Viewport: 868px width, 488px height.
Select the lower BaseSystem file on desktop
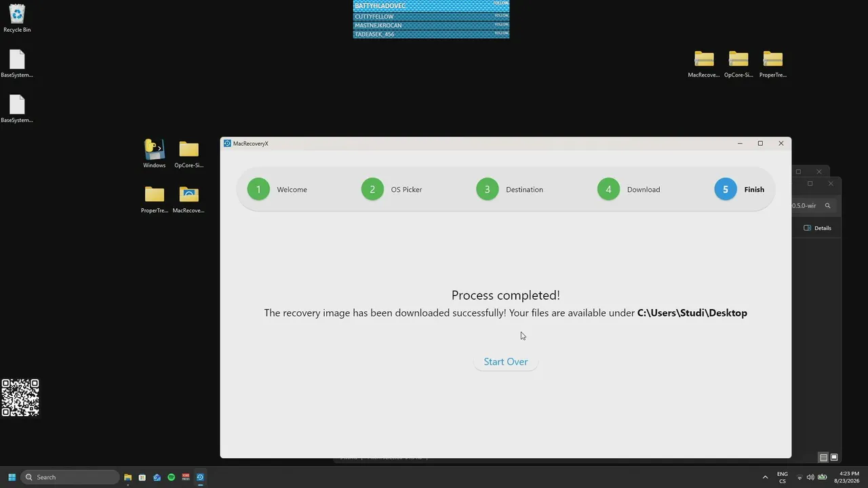click(17, 109)
